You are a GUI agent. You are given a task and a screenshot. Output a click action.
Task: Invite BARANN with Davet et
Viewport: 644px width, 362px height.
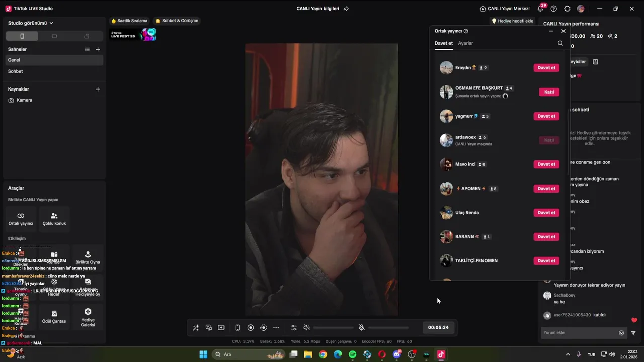pos(546,237)
